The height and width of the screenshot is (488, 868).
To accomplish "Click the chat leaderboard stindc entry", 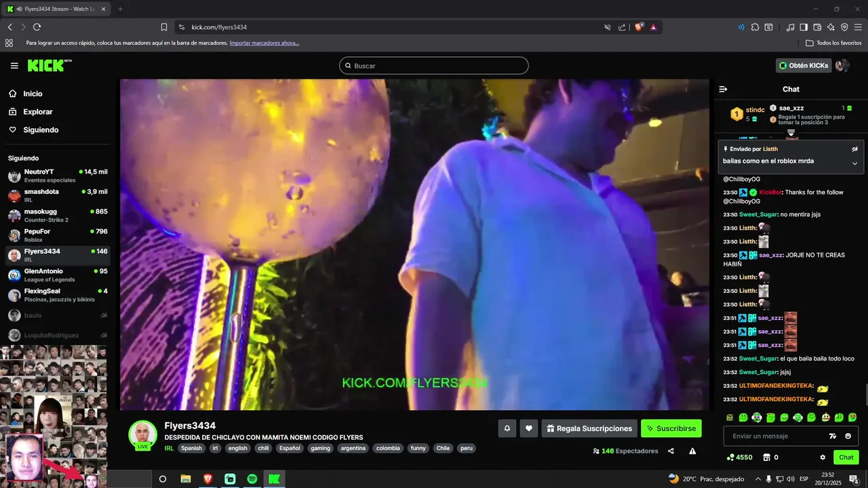I will 747,114.
